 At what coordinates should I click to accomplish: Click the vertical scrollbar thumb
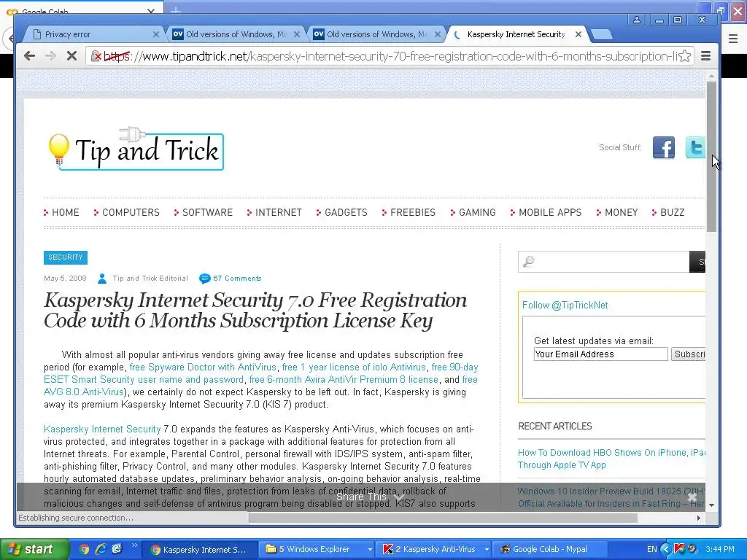tap(711, 157)
